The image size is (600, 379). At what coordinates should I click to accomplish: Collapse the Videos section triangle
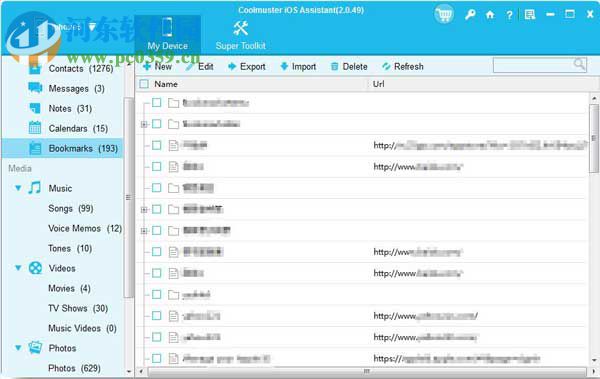[18, 268]
